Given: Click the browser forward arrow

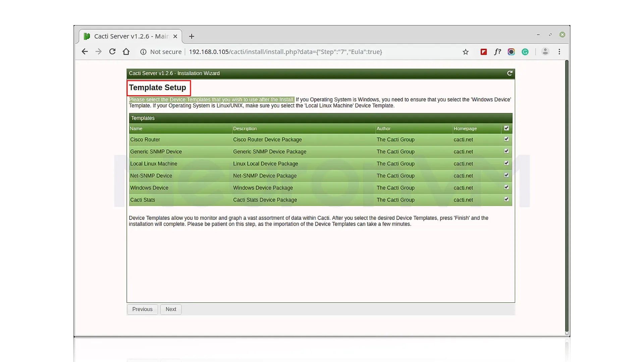Looking at the screenshot, I should 98,52.
